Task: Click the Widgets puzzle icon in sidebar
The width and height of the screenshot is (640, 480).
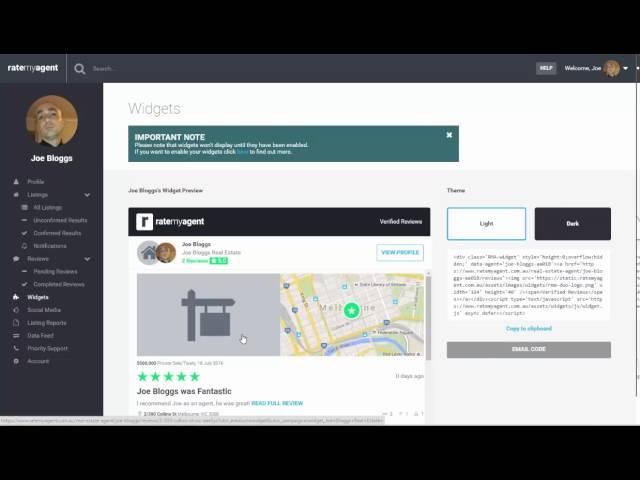Action: coord(16,297)
